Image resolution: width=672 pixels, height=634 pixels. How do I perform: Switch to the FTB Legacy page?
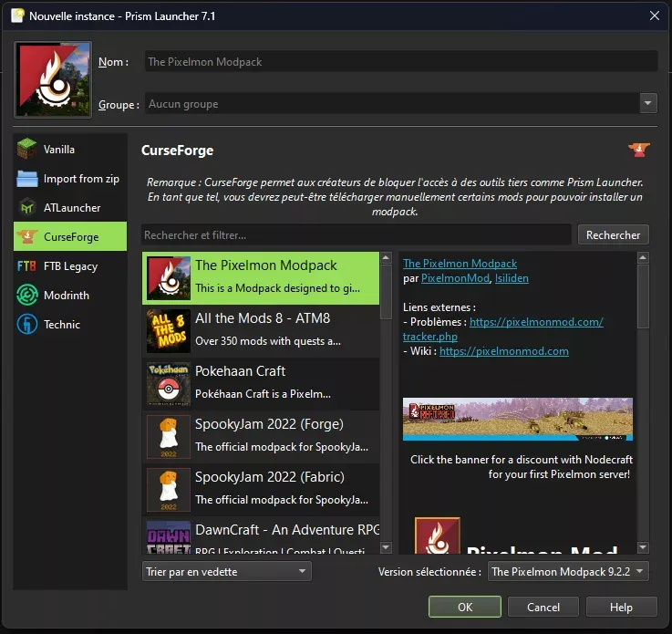point(70,265)
